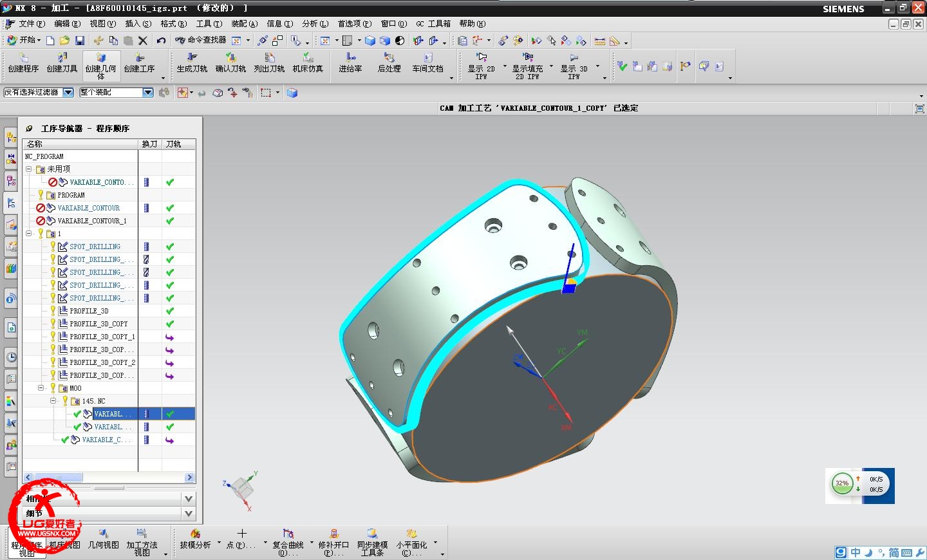The width and height of the screenshot is (927, 560).
Task: Click Verify Tool Path (确认刀轨)
Action: tap(230, 63)
